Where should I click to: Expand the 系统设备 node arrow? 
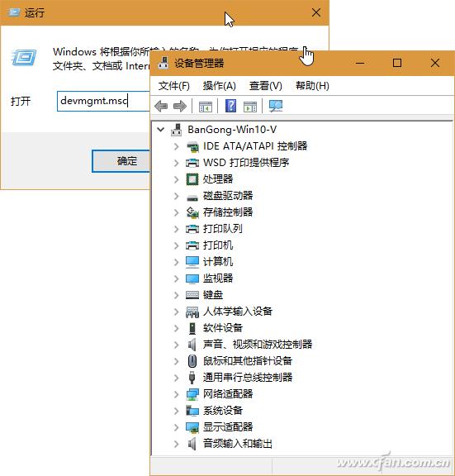click(x=177, y=411)
